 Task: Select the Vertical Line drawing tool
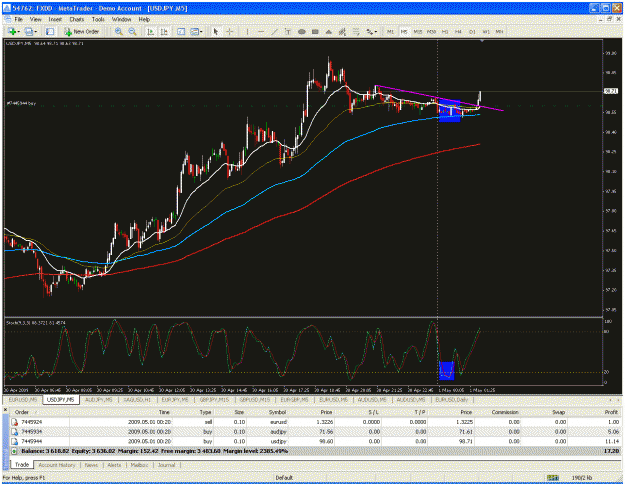(x=247, y=31)
